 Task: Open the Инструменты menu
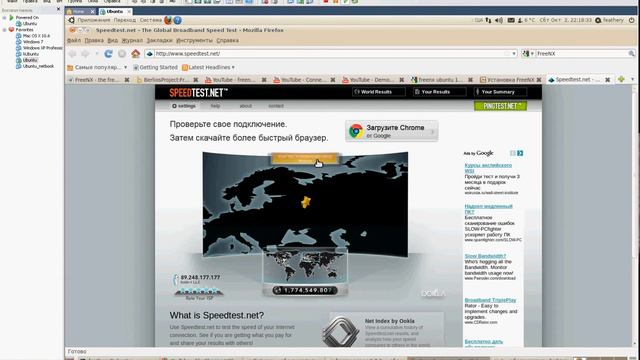(x=194, y=40)
